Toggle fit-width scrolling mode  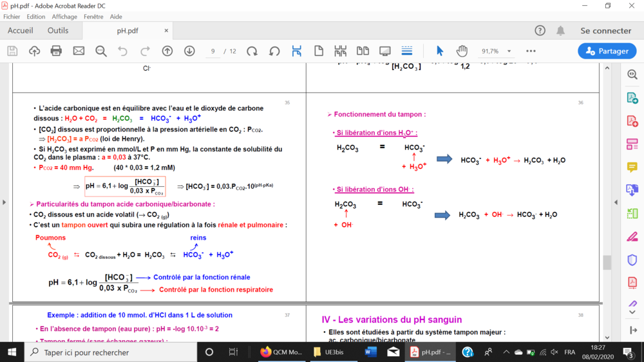pos(297,51)
